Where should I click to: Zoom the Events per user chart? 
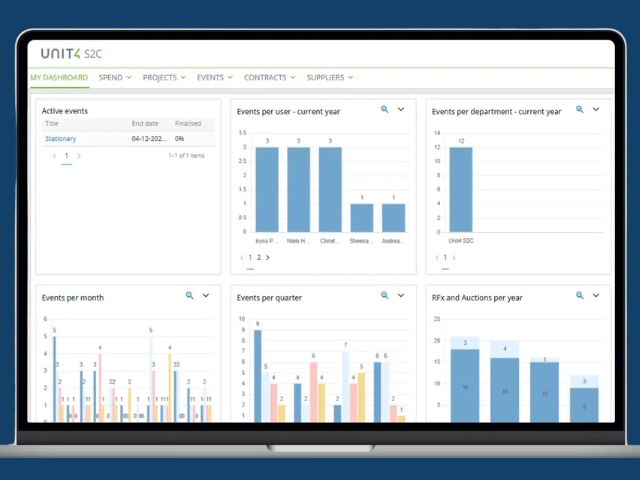tap(384, 109)
